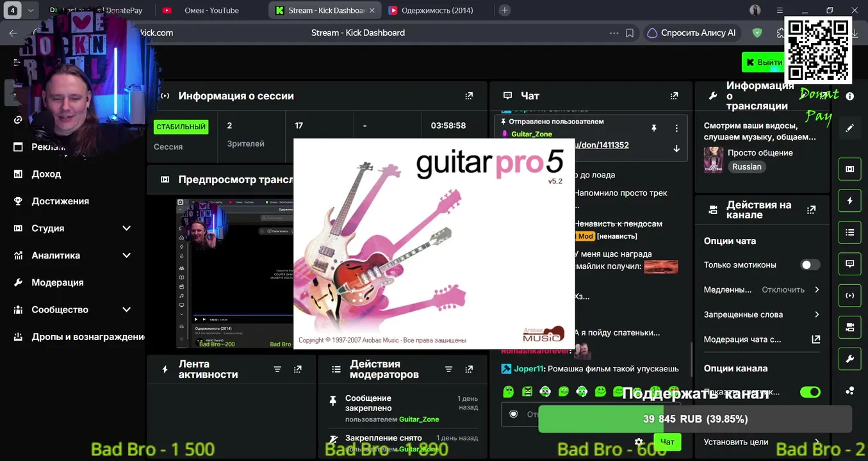Click the first green emote in emote bar
The image size is (868, 461).
tap(508, 391)
